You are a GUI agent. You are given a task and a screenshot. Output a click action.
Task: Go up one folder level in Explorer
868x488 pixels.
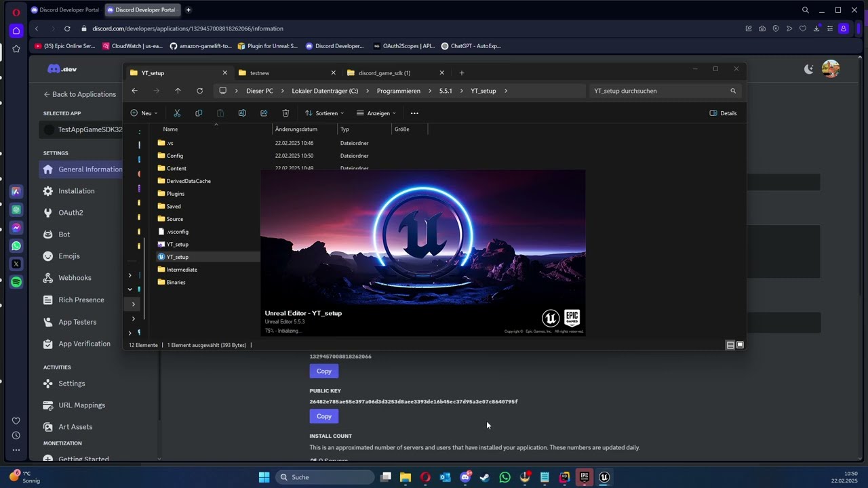pos(178,91)
